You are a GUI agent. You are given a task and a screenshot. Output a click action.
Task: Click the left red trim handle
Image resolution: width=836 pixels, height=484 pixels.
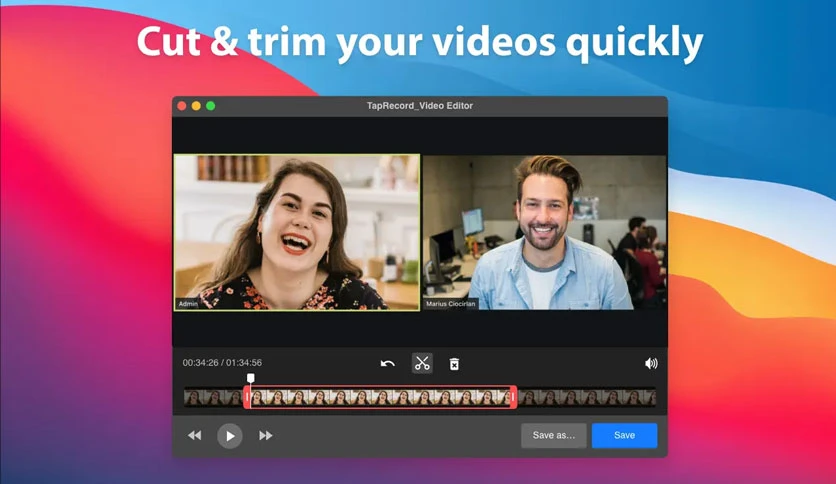pyautogui.click(x=247, y=397)
